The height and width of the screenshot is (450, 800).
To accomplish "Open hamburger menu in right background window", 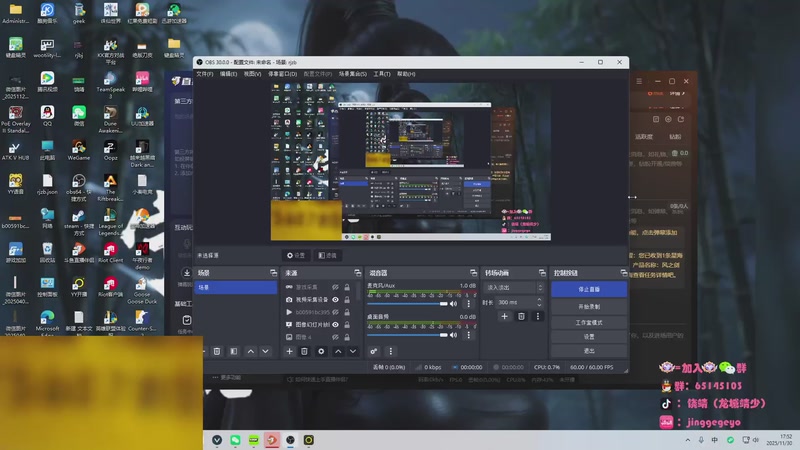I will point(639,81).
